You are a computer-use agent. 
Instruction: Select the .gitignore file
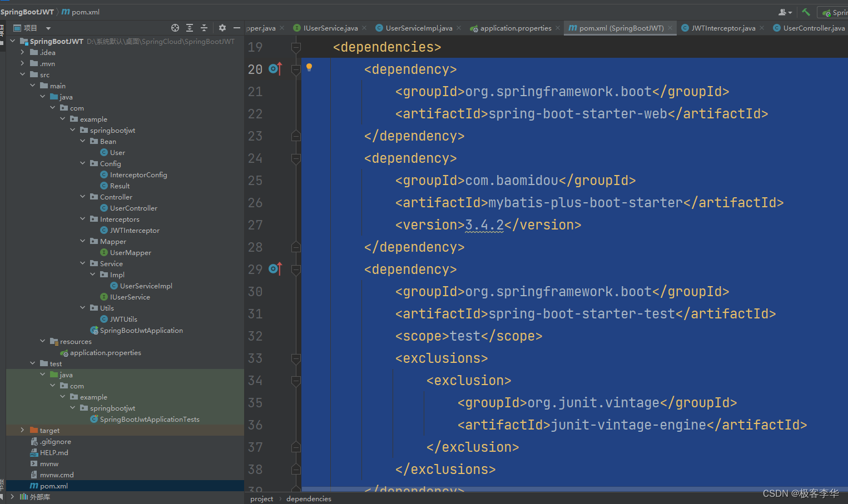55,441
